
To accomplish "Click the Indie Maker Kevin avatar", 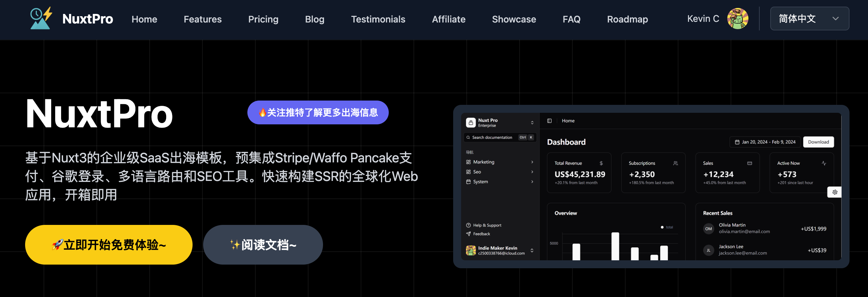I will (471, 250).
